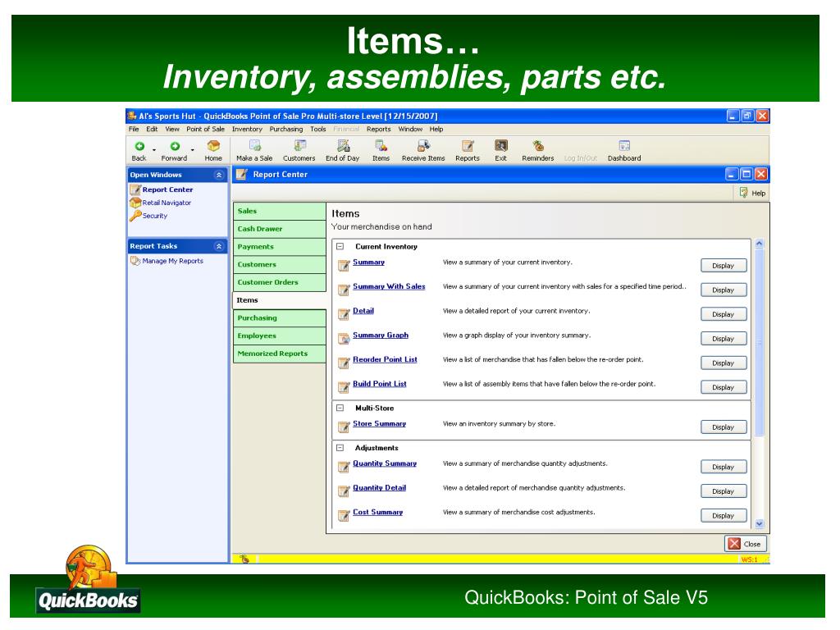
Task: Click report icon beside Reorder Point List
Action: 344,363
